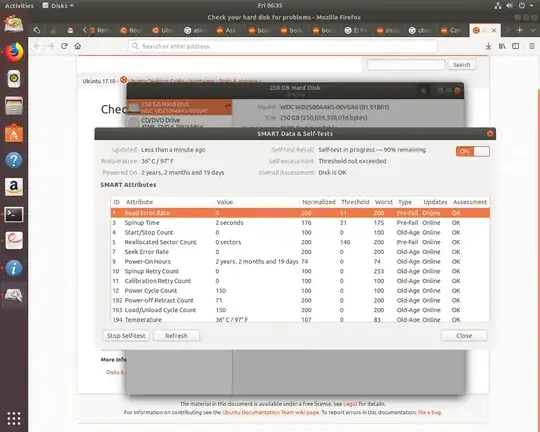Select the Power Cycle Count row

coord(300,291)
